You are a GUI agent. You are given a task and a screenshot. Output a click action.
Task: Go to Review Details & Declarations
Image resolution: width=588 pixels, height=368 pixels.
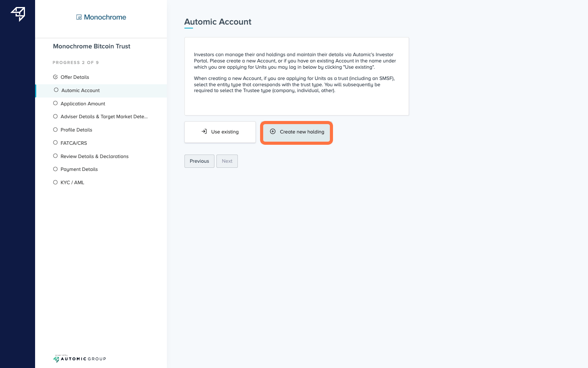pyautogui.click(x=101, y=156)
